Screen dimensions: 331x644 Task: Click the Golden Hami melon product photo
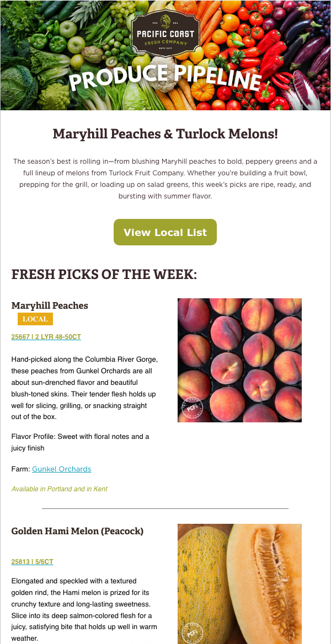pyautogui.click(x=240, y=583)
